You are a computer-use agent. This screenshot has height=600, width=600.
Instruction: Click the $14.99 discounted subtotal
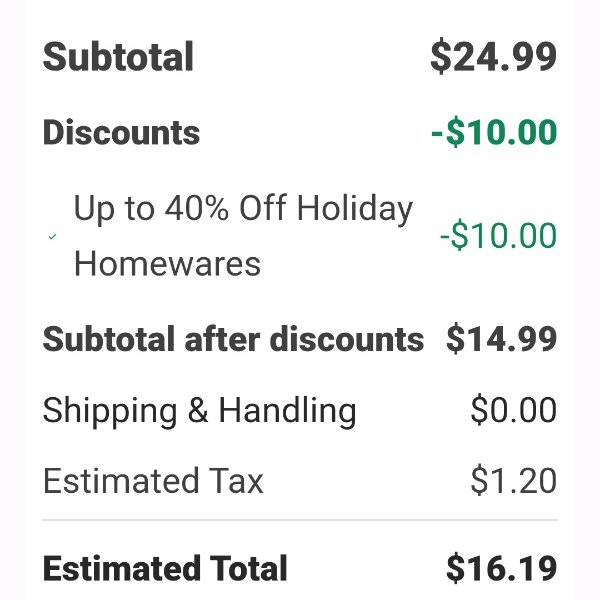pos(501,339)
